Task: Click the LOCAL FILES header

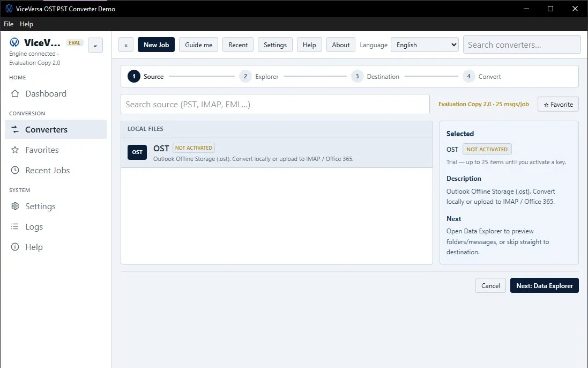Action: coord(277,129)
